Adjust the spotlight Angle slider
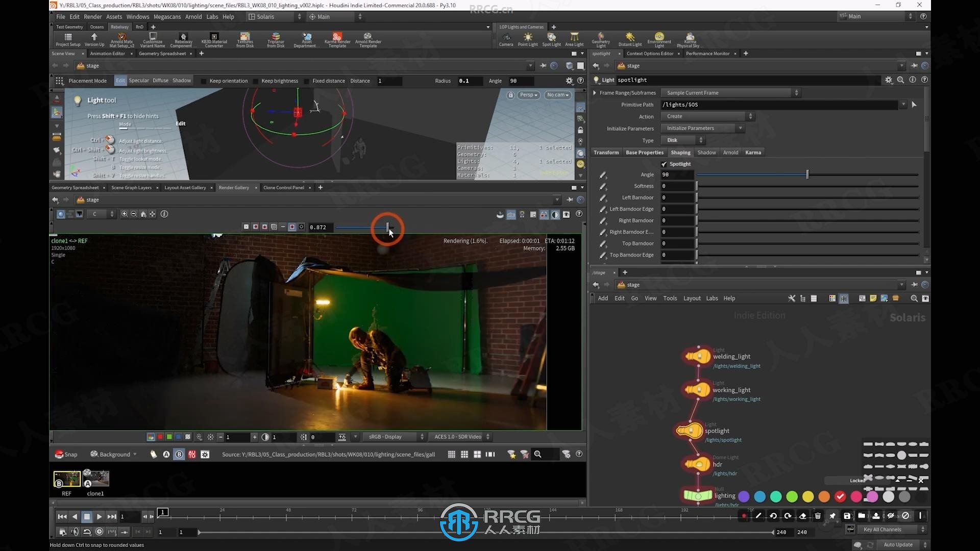Screen dimensions: 980x551 tap(807, 174)
